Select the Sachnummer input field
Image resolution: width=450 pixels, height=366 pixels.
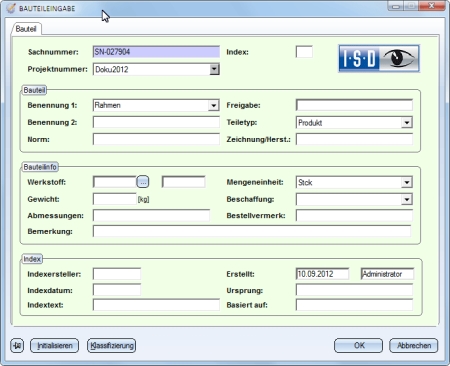click(156, 52)
